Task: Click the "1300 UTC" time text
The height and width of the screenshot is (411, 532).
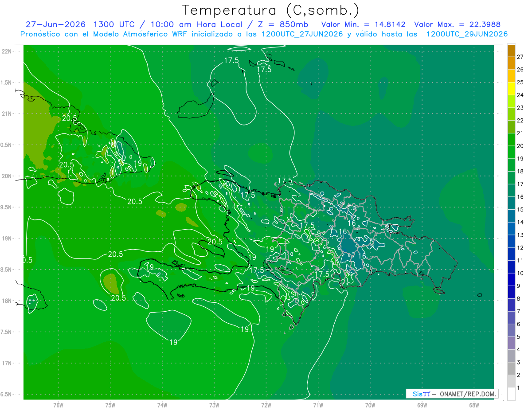Action: point(116,24)
